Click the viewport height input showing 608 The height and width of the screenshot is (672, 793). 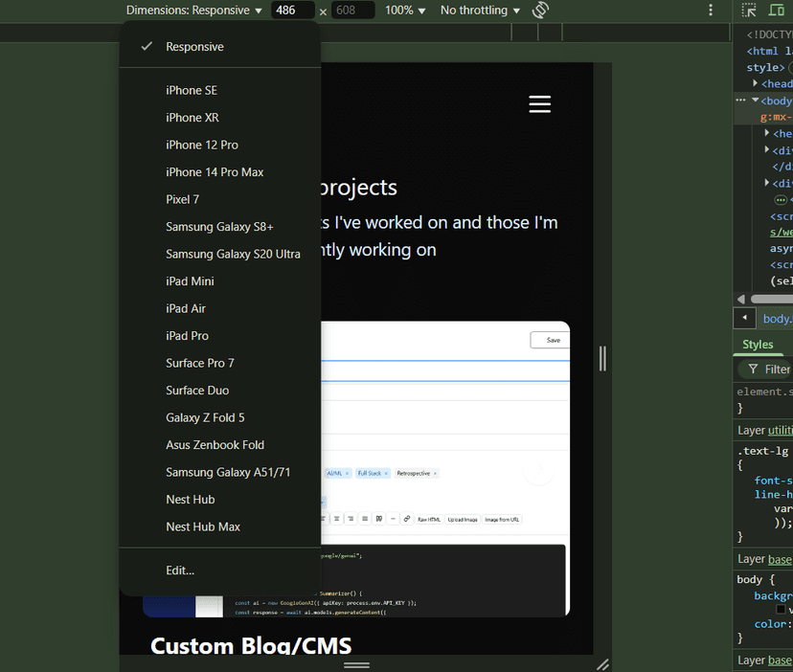(353, 11)
